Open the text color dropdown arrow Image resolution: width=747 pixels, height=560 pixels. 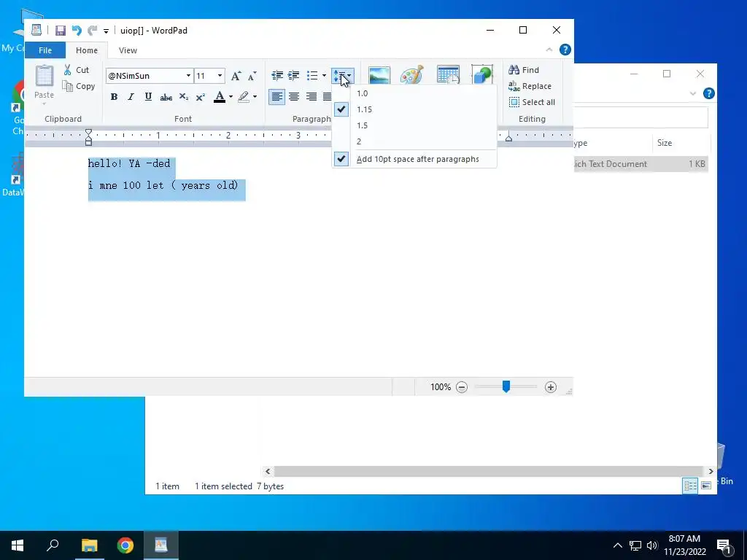pyautogui.click(x=231, y=97)
